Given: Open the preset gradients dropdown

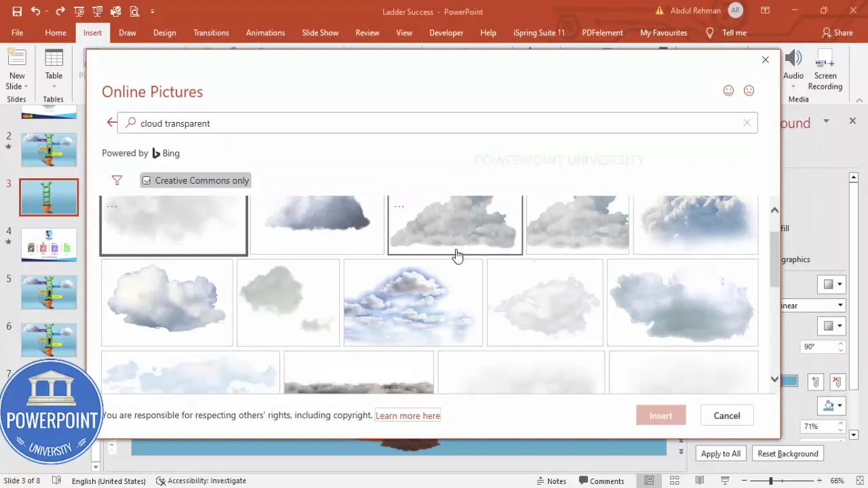Looking at the screenshot, I should click(x=832, y=285).
